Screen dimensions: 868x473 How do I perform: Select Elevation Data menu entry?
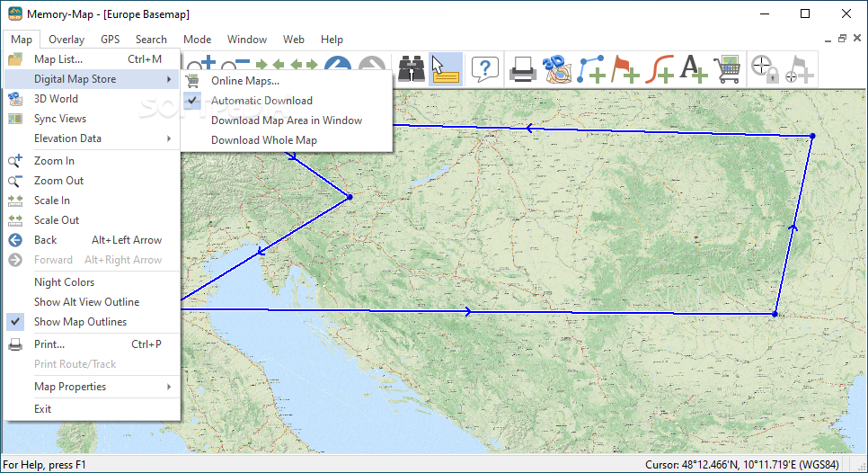[x=92, y=138]
